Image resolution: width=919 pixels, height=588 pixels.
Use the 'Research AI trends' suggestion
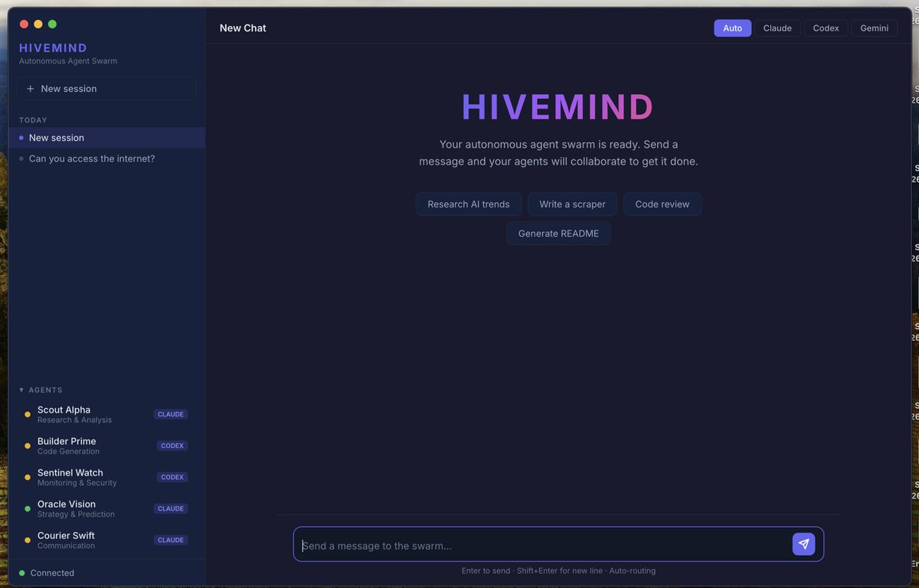[469, 204]
